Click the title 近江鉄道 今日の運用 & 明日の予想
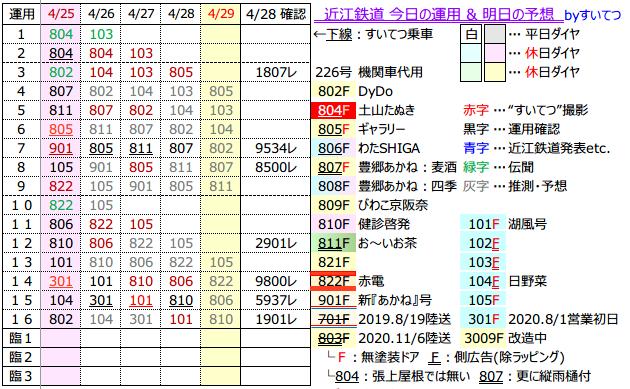Viewport: 630px width, 389px height. [438, 14]
